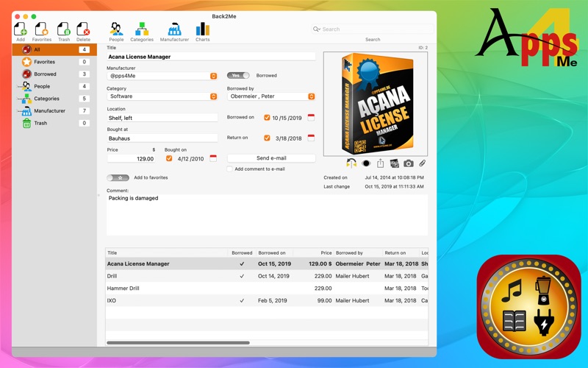Click the Bought at field

pos(162,138)
